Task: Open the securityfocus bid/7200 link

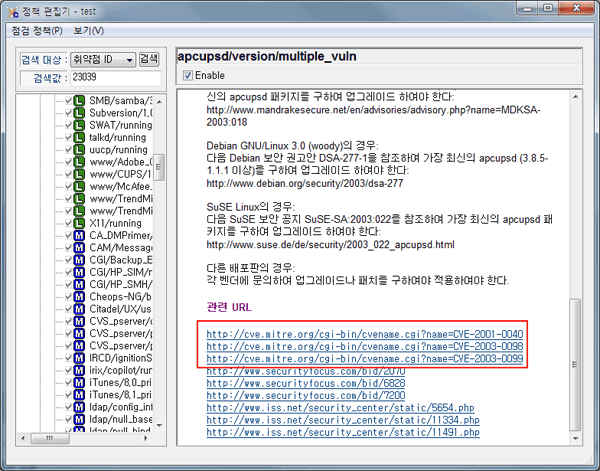Action: (x=306, y=395)
